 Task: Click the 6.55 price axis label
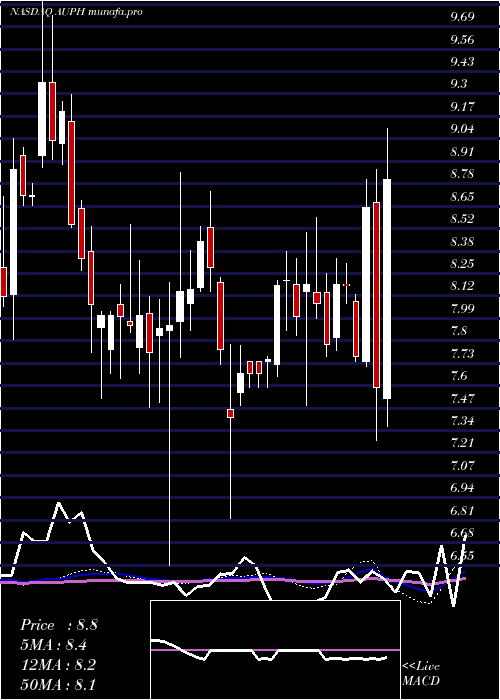click(x=462, y=556)
